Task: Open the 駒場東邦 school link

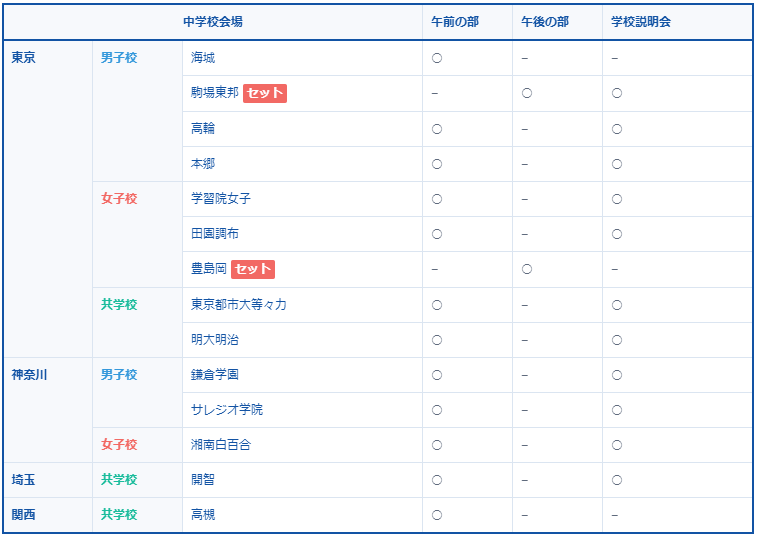Action: point(215,93)
